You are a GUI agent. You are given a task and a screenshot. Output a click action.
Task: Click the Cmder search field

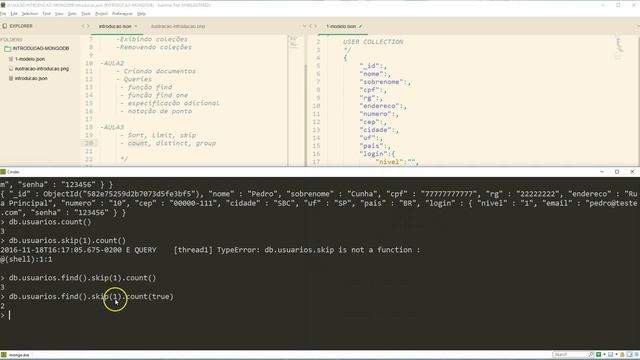pos(570,355)
